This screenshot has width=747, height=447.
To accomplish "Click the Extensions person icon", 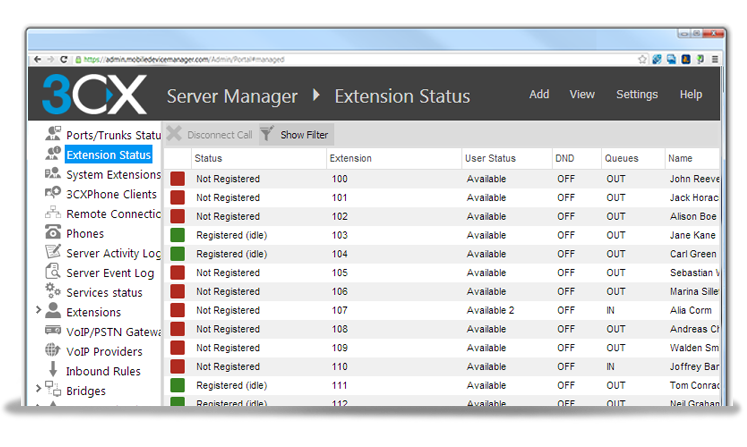I will tap(53, 311).
